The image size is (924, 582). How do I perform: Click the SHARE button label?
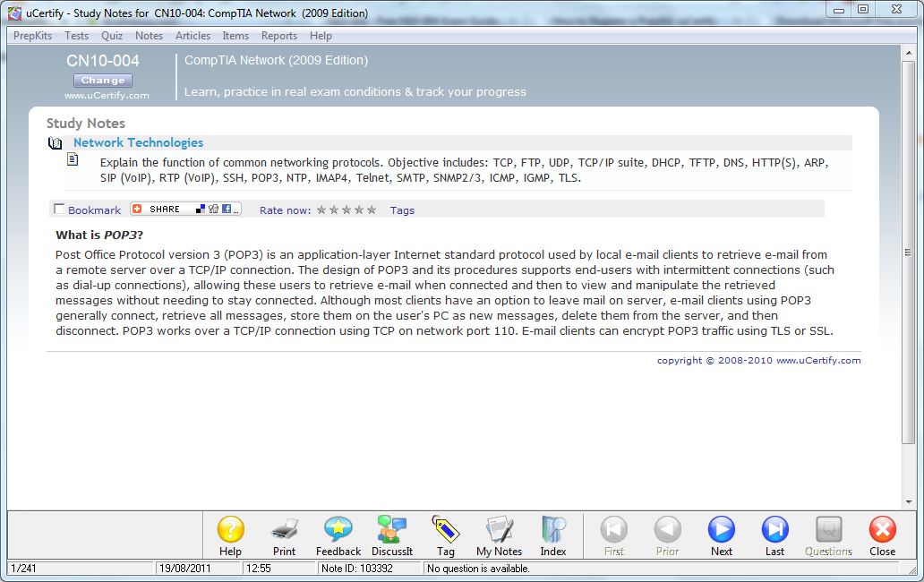(165, 210)
